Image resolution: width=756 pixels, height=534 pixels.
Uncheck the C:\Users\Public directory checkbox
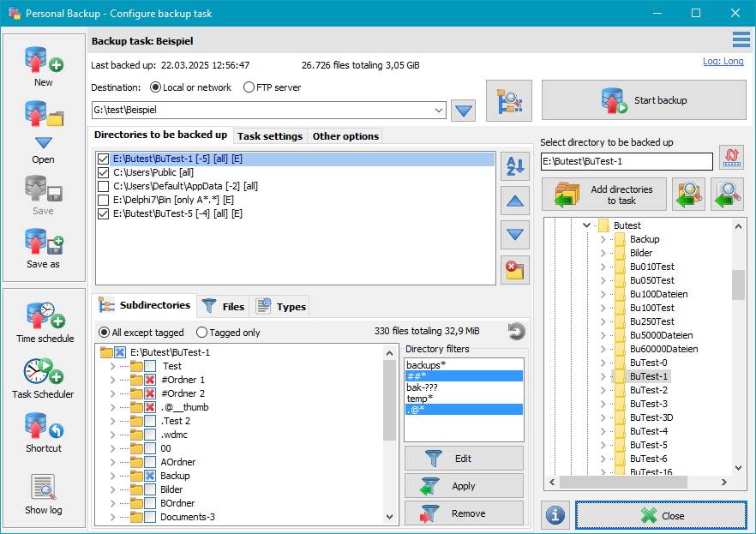click(104, 173)
